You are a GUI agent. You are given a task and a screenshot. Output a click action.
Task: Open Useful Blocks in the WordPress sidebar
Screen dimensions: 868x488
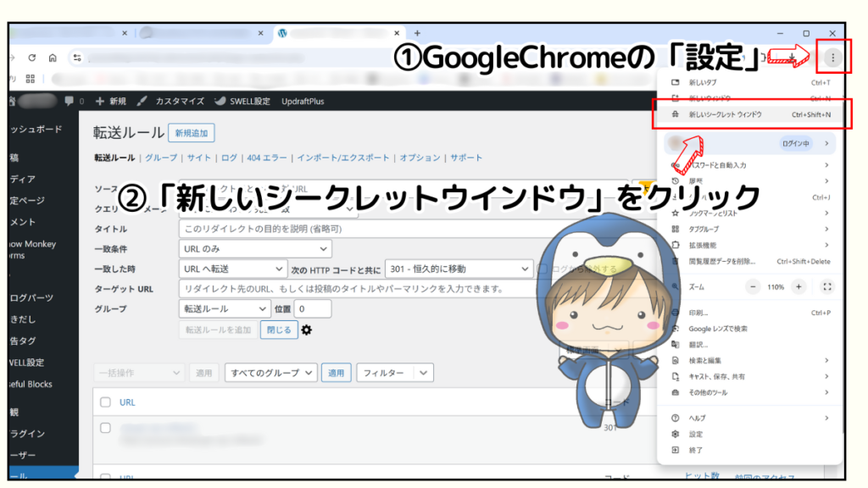click(31, 384)
